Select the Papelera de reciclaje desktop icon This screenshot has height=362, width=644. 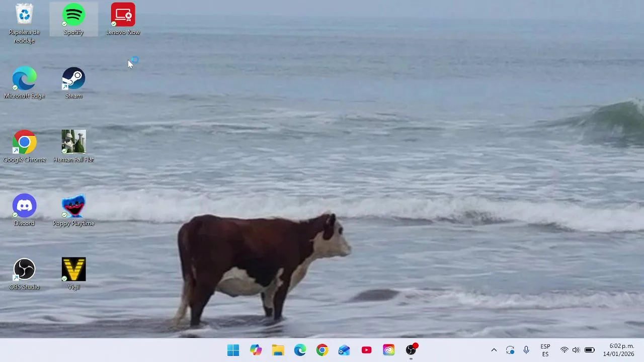tap(24, 23)
